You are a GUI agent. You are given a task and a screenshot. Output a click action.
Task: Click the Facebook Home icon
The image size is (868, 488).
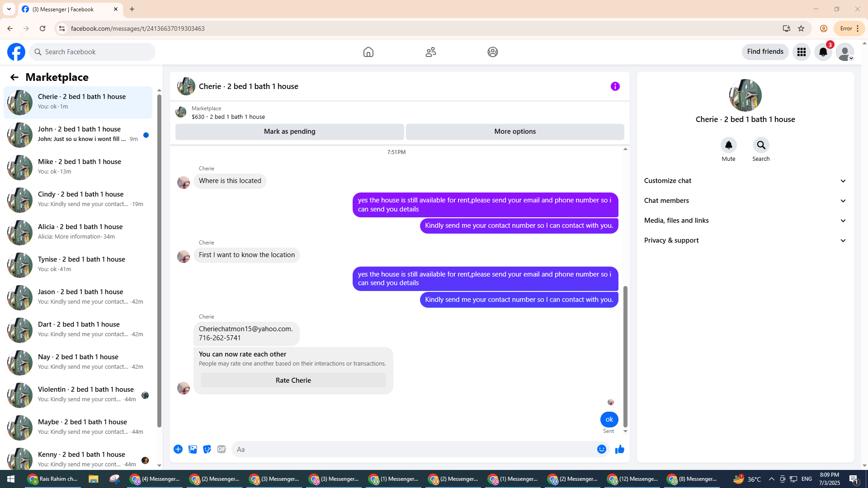(368, 52)
